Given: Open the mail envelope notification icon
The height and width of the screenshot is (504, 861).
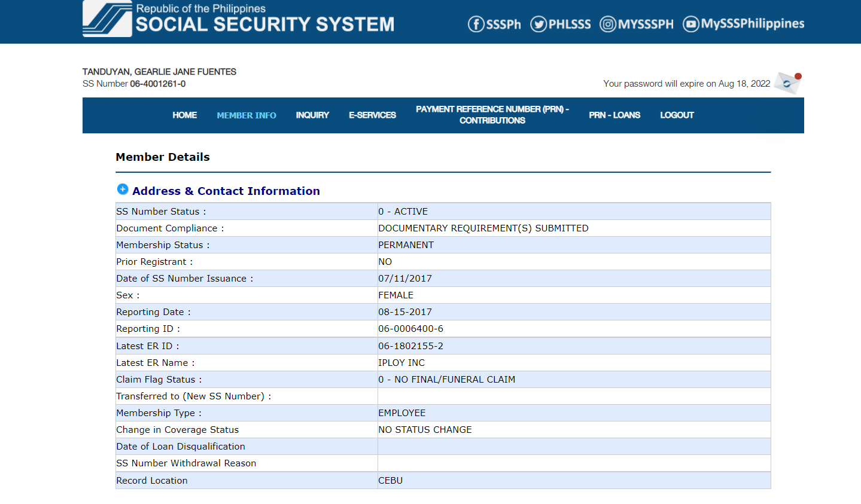Looking at the screenshot, I should (x=787, y=83).
